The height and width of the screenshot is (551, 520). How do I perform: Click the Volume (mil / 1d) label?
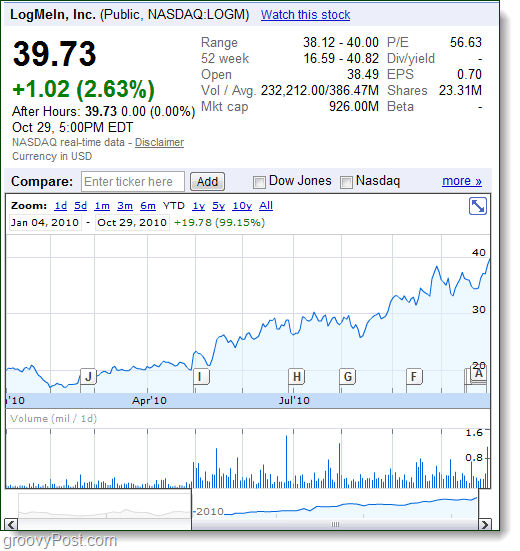tap(53, 419)
